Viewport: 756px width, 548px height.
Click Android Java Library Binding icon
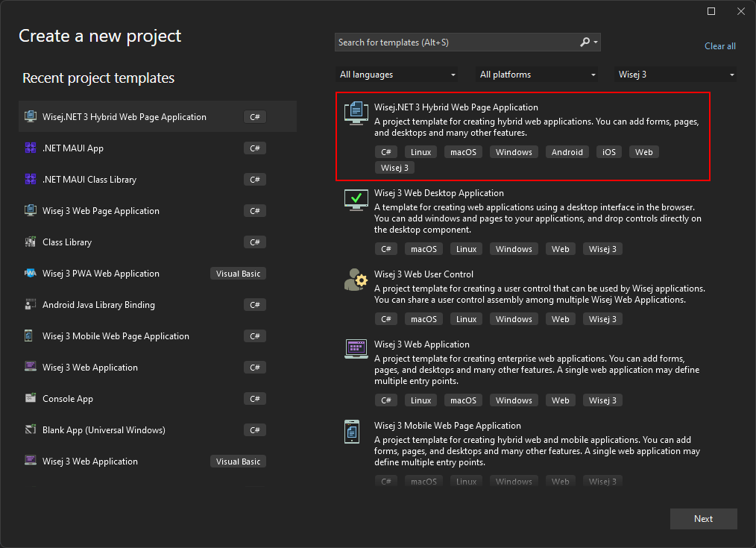click(31, 305)
